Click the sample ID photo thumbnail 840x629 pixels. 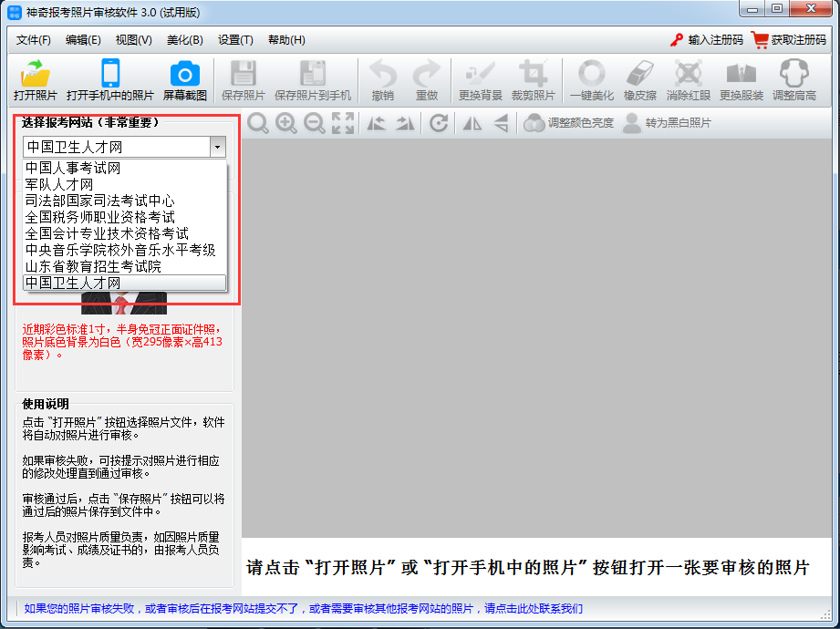[124, 303]
